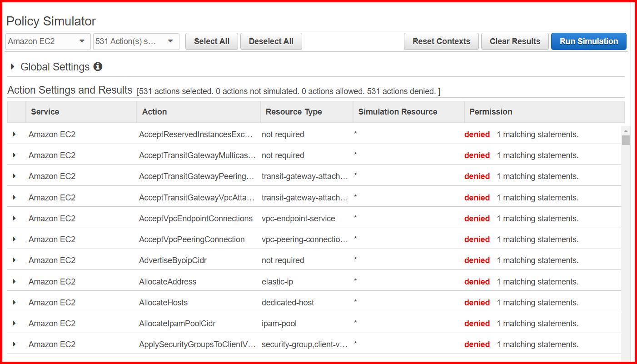The width and height of the screenshot is (637, 364).
Task: Expand the ApplySecurityGroupsToClientV row
Action: pyautogui.click(x=14, y=344)
